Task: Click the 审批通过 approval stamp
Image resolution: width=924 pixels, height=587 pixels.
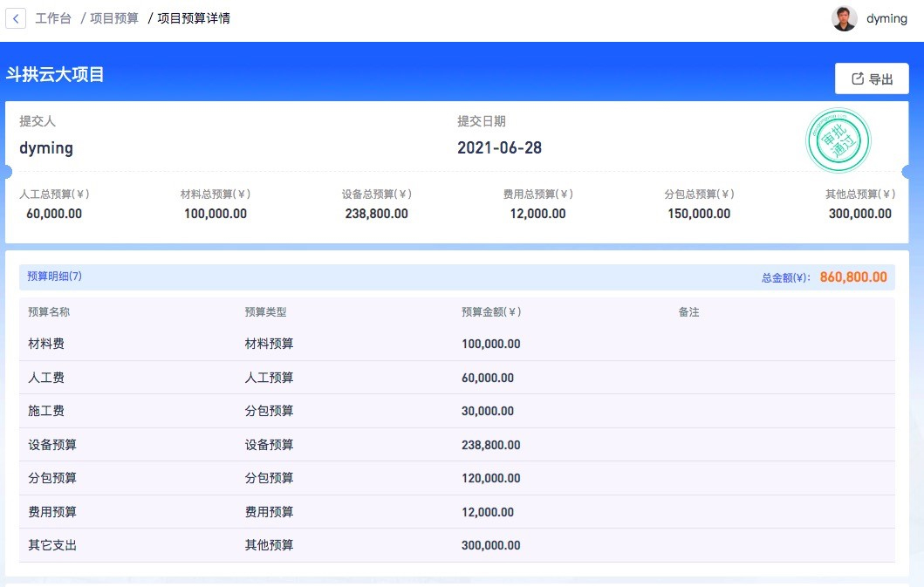Action: click(x=838, y=140)
